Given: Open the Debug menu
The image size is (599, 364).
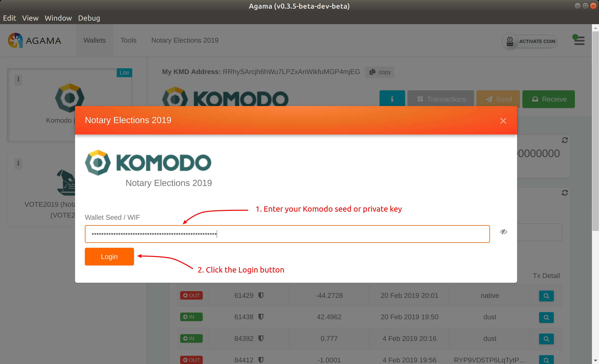Looking at the screenshot, I should [89, 18].
